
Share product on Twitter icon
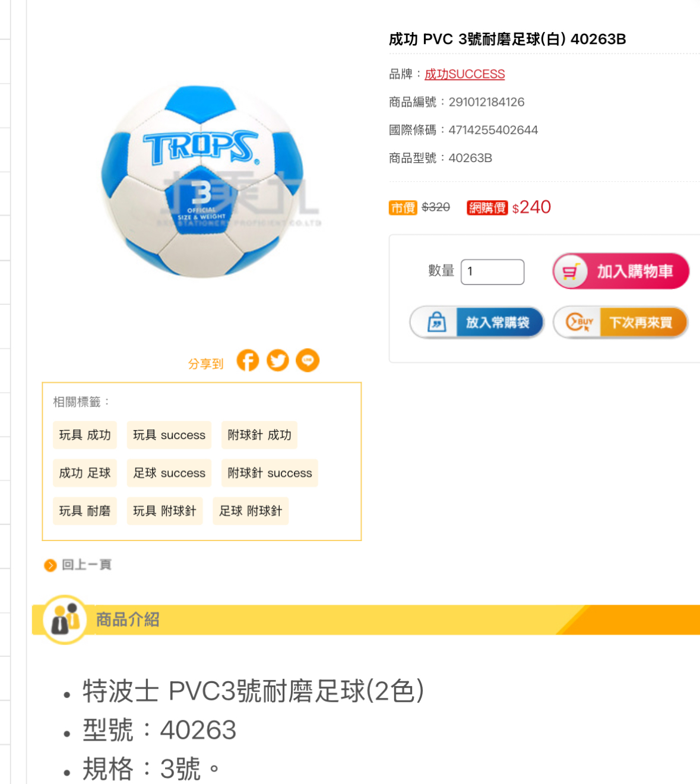pyautogui.click(x=278, y=361)
